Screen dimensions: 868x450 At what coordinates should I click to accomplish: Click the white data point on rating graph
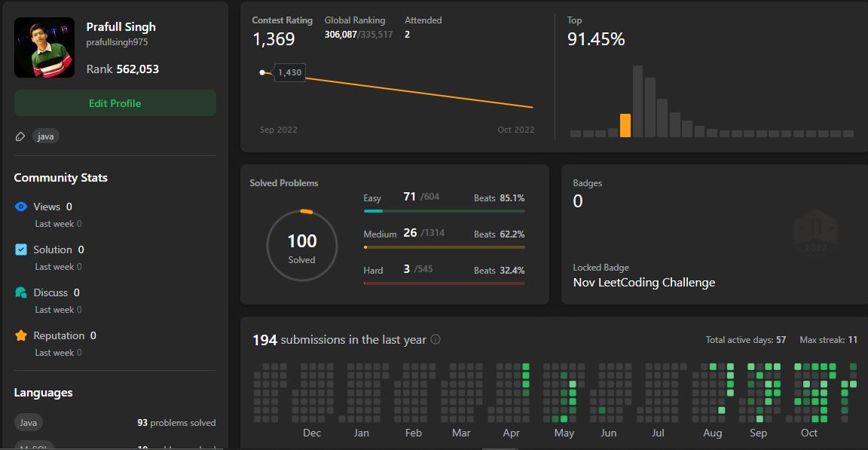pos(262,72)
